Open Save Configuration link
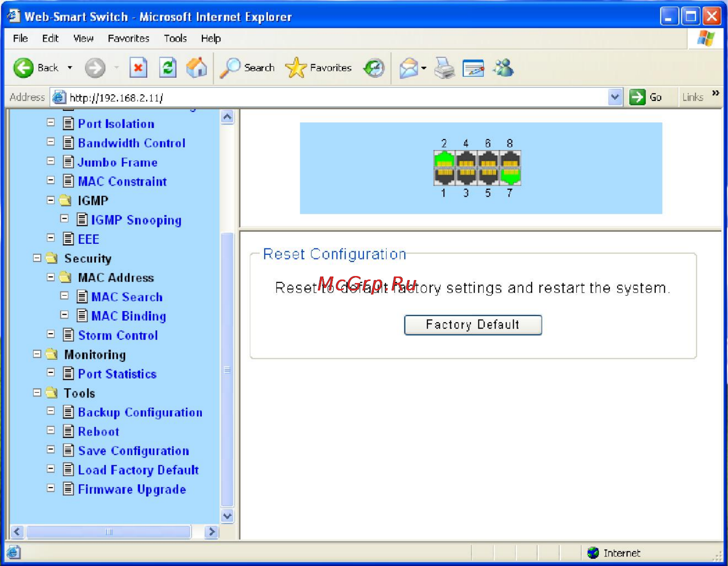Viewport: 728px width, 566px height. (134, 451)
